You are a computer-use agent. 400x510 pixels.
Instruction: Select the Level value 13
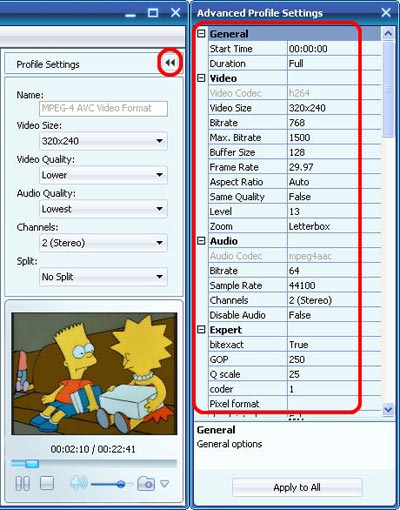[x=334, y=211]
